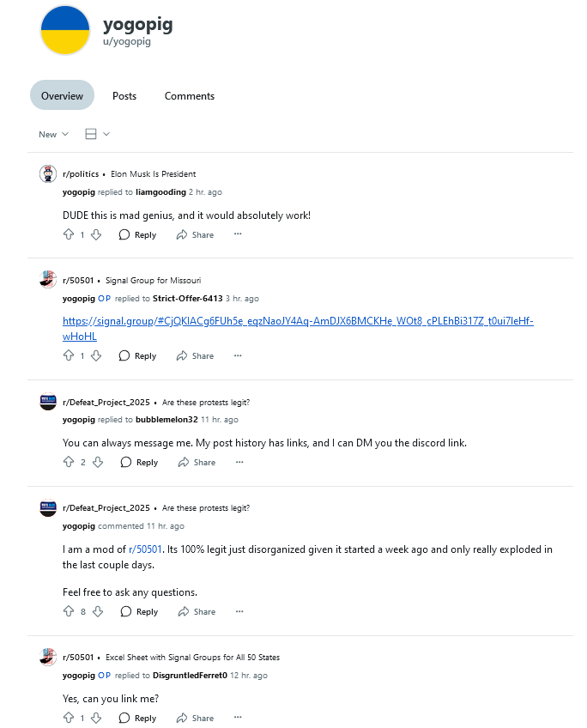
Task: Downvote the Signal Group for Missouri comment
Action: point(96,355)
